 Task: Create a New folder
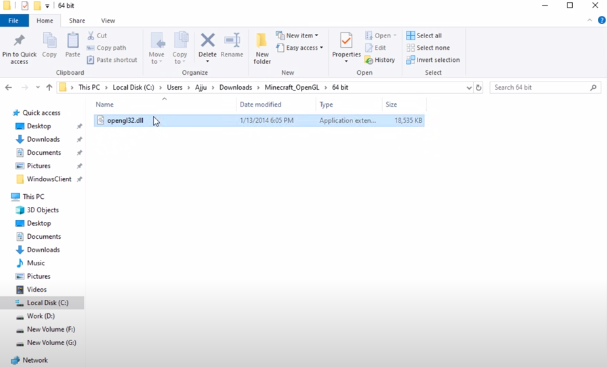click(262, 48)
